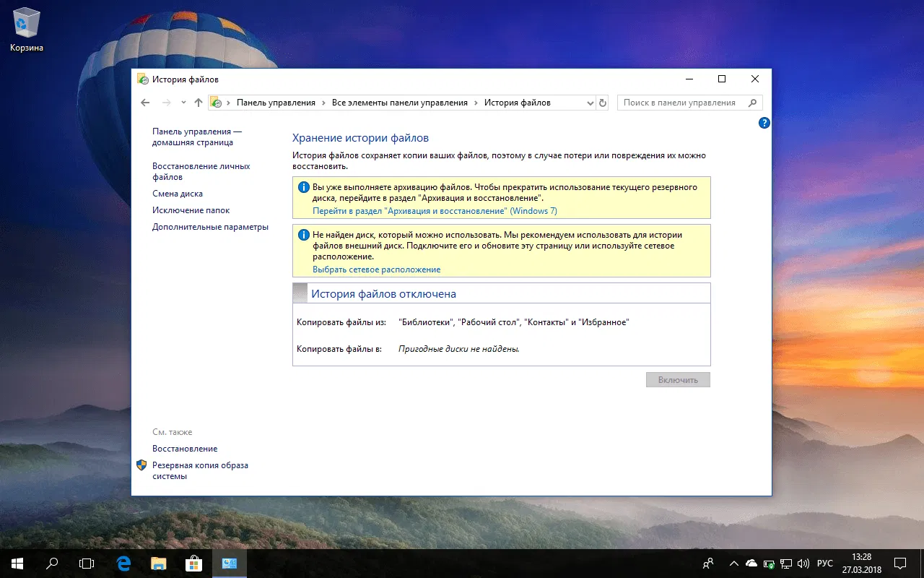Expand the recent locations chevron beside the forward arrow

[x=183, y=103]
